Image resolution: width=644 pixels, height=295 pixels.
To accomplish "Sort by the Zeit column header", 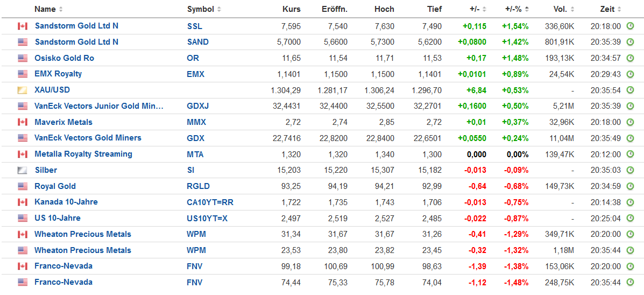I will (611, 9).
